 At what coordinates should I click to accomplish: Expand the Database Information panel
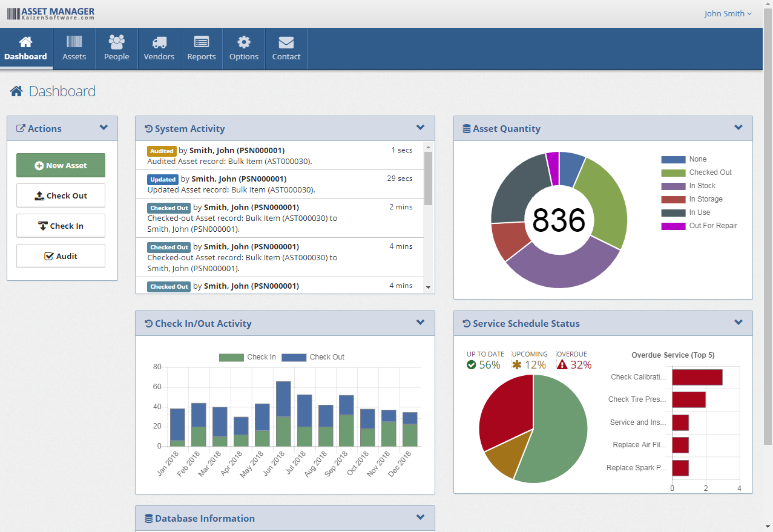point(420,517)
